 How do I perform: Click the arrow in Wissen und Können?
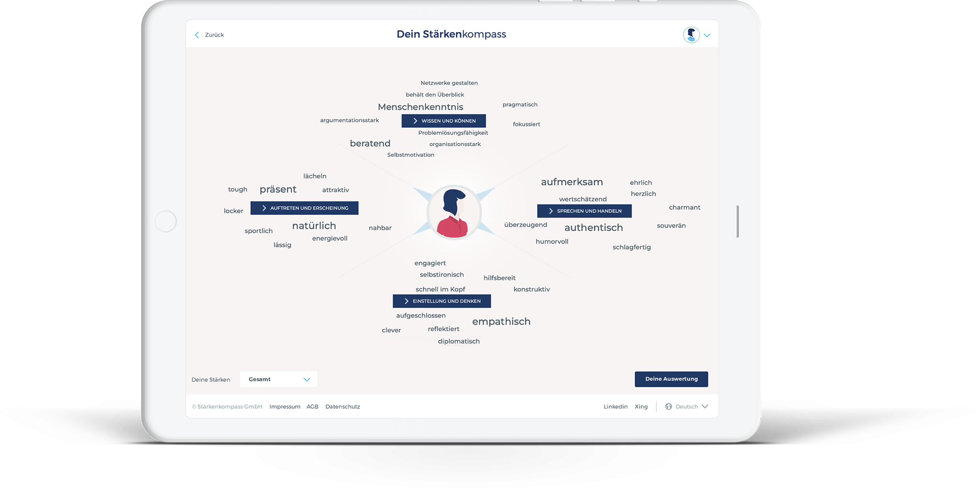click(x=415, y=121)
